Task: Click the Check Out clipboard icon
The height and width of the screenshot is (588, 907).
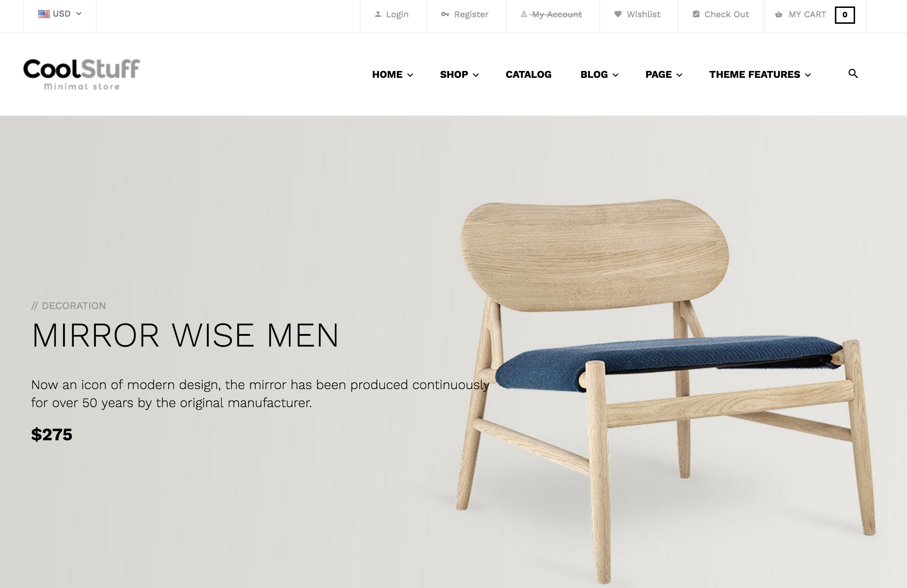Action: 696,14
